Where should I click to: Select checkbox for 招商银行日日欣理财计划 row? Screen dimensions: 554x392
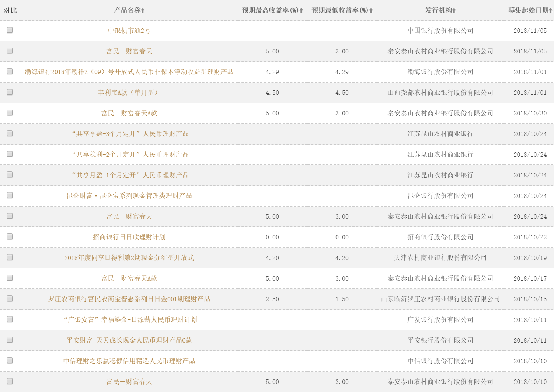pos(10,237)
